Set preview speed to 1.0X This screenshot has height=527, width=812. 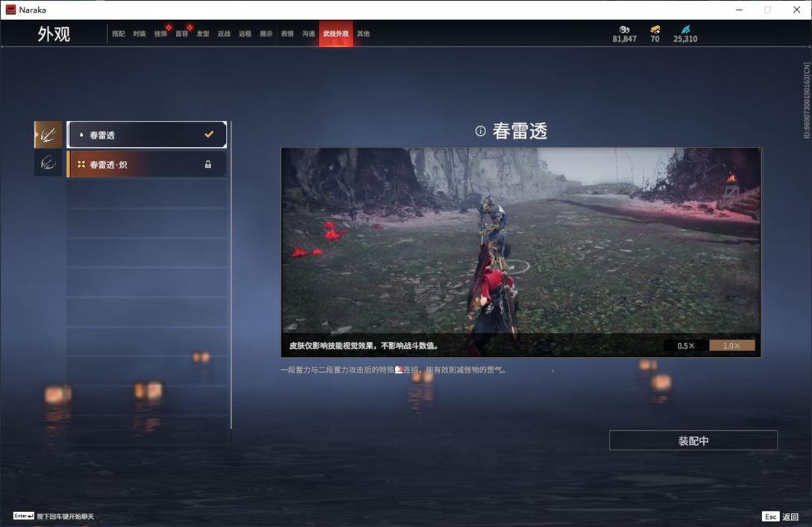click(x=731, y=346)
